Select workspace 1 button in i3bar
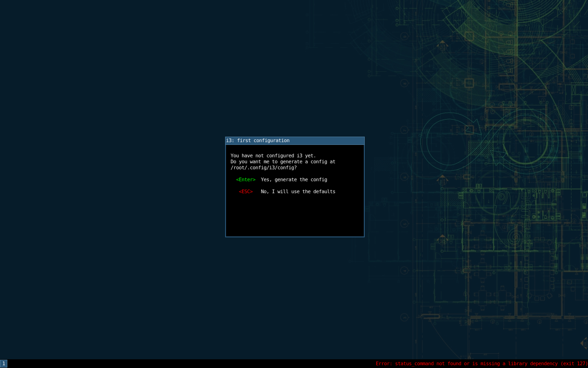The width and height of the screenshot is (588, 368). 4,363
